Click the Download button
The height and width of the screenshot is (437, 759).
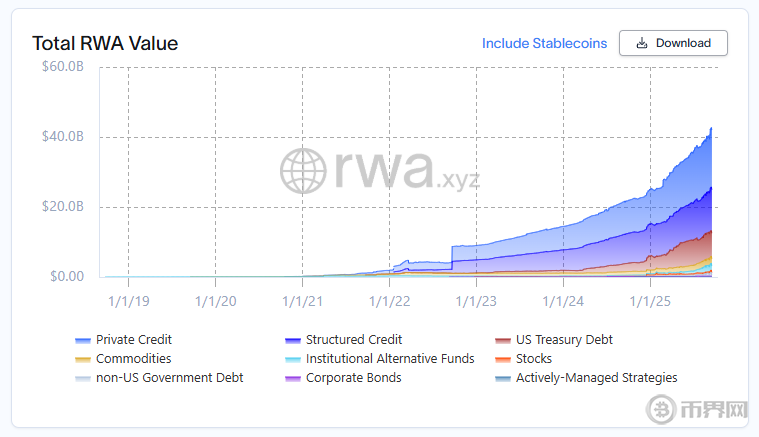coord(673,43)
